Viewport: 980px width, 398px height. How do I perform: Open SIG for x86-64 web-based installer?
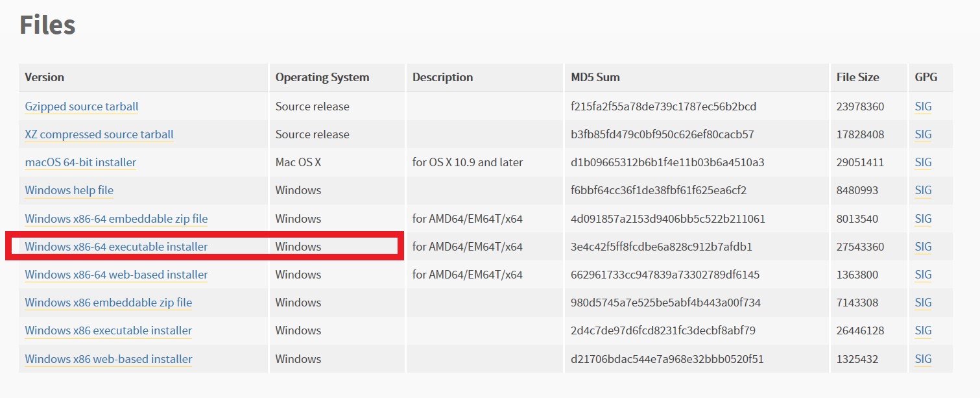click(923, 275)
